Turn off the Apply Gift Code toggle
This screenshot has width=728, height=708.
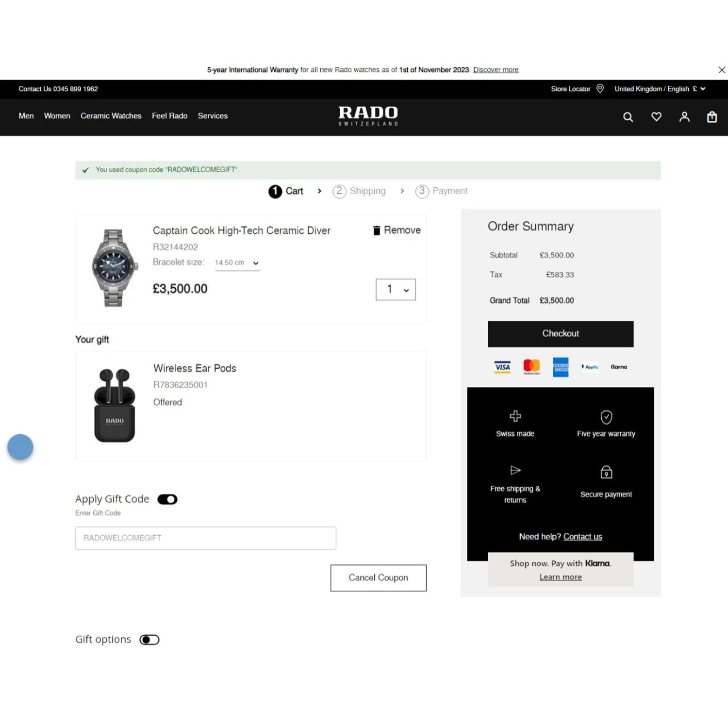click(x=167, y=499)
